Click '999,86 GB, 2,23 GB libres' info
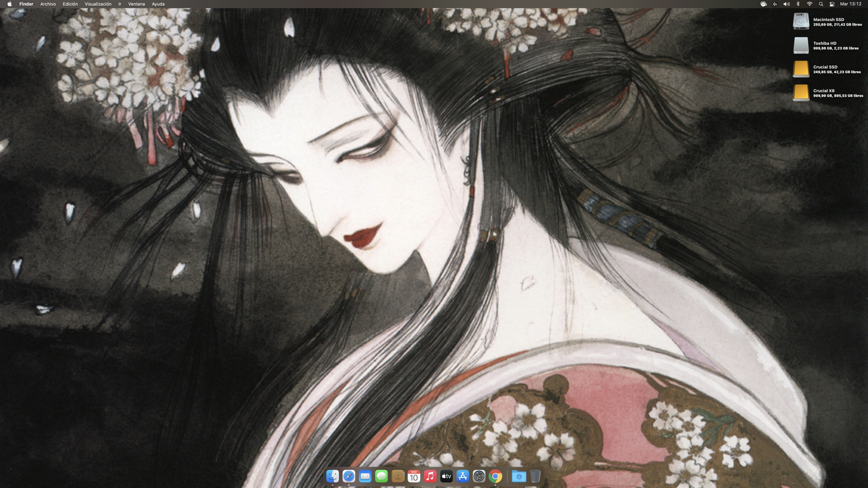Screen dimensions: 868x488 (x=836, y=49)
